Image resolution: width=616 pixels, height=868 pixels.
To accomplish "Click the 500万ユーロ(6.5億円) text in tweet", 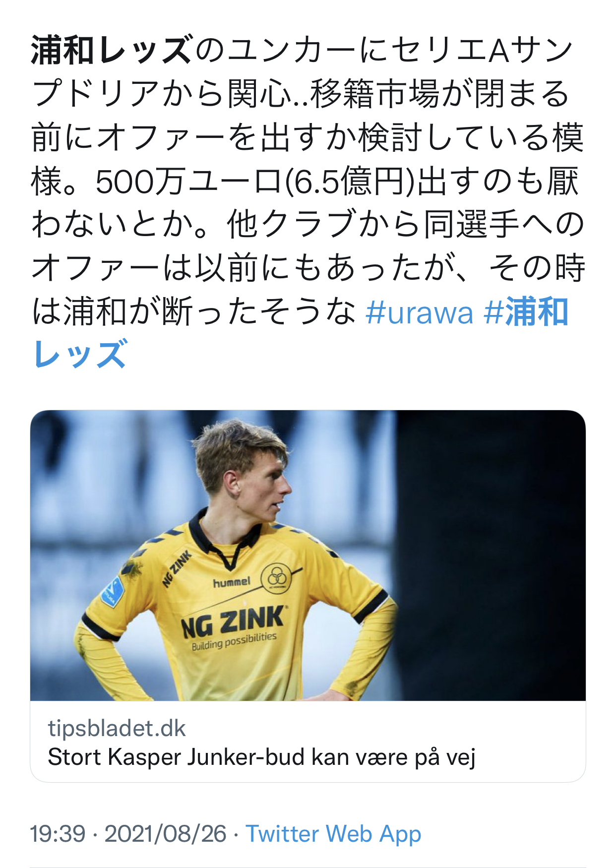I will (x=255, y=182).
